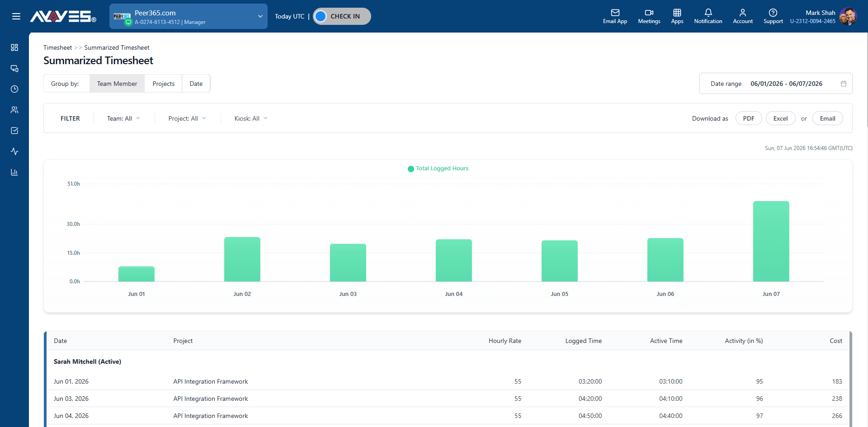Click the Logged Time column header
This screenshot has width=868, height=427.
coord(584,341)
